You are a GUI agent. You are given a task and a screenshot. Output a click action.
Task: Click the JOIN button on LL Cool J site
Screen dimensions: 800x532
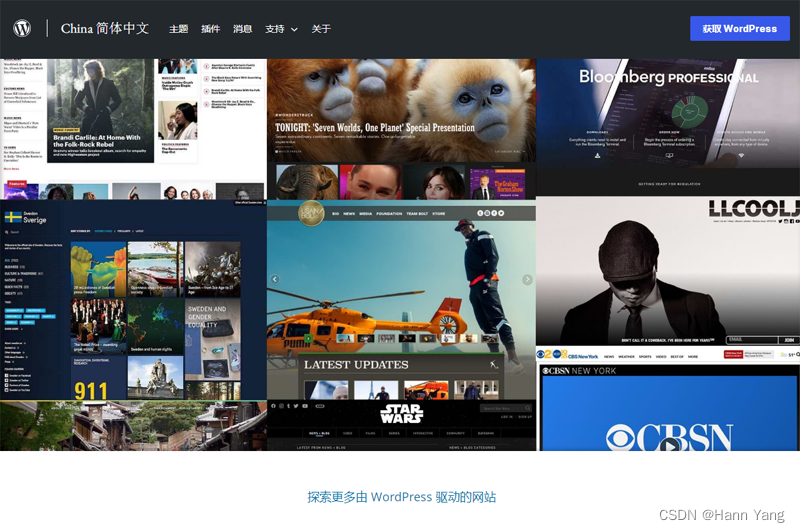pos(790,340)
